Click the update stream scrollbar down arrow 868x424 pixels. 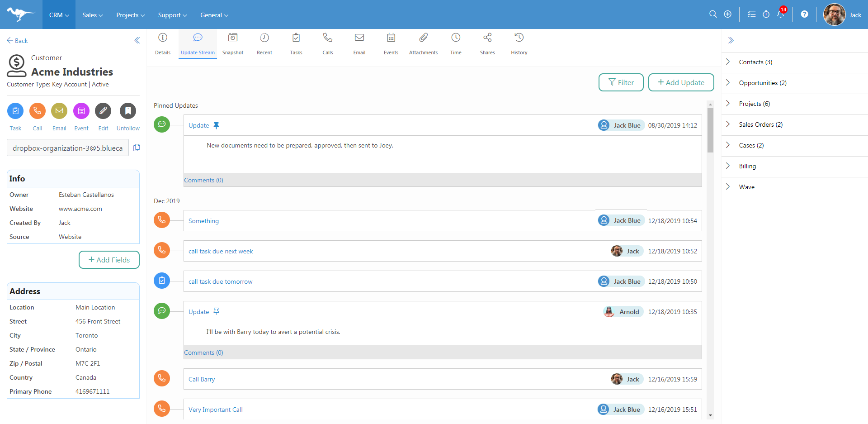pyautogui.click(x=710, y=415)
